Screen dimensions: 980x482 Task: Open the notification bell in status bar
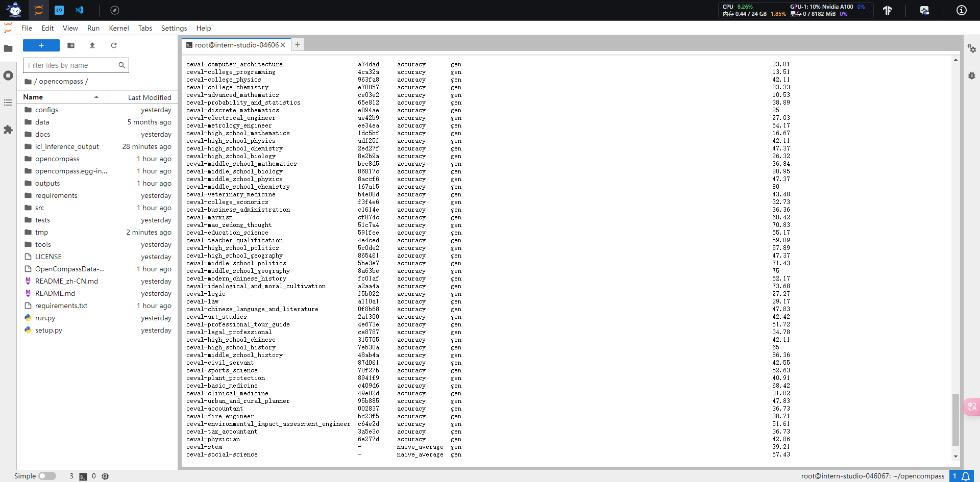(966, 476)
